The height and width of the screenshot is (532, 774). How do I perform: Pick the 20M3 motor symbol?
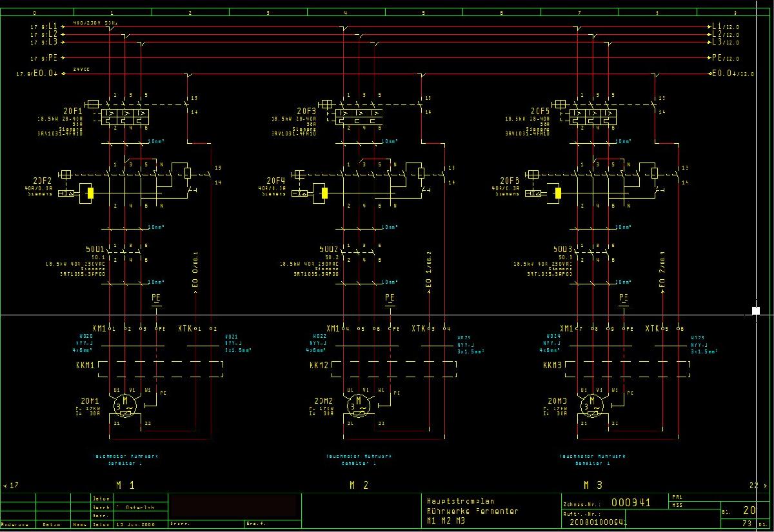coord(592,405)
